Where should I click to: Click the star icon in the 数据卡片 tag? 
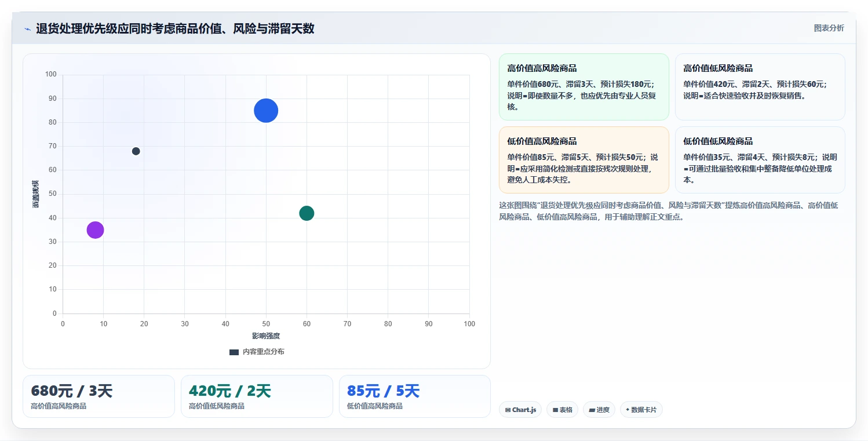628,410
